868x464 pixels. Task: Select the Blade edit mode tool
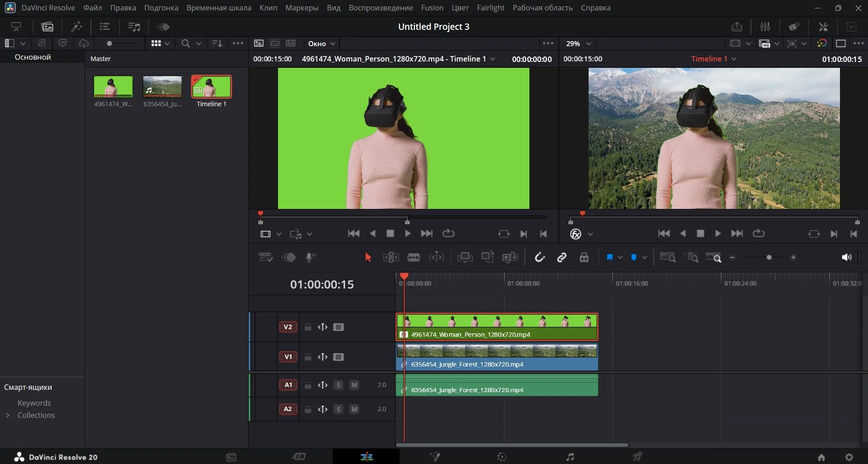click(414, 257)
